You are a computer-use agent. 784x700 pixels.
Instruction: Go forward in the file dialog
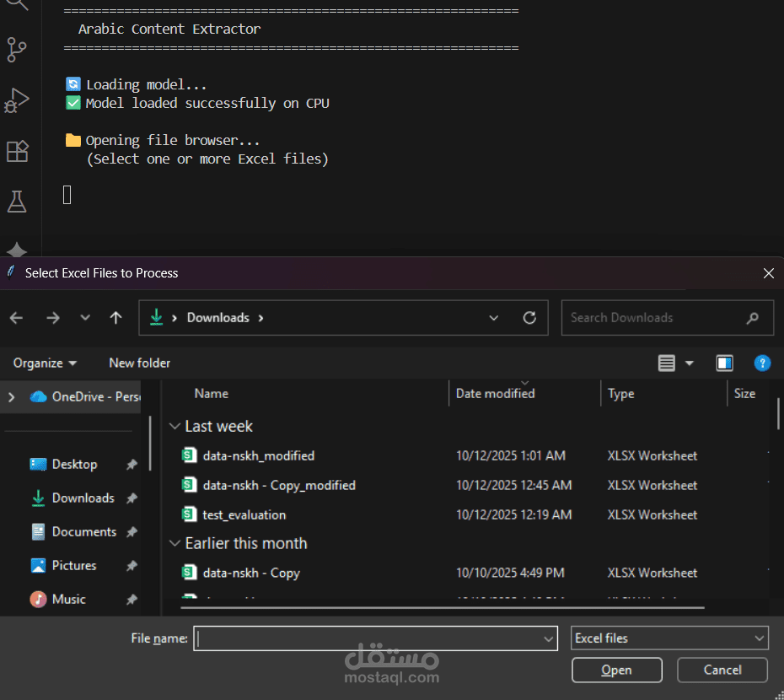point(53,318)
